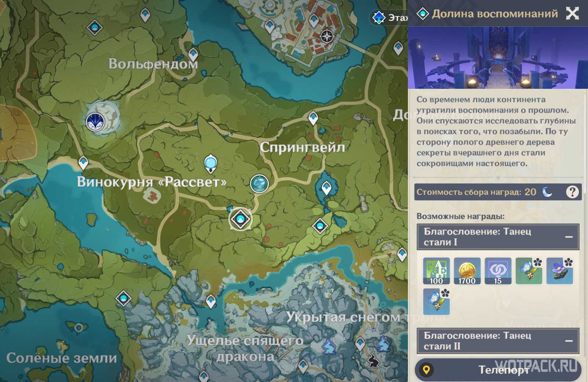588x382 pixels.
Task: Click the yellow pin icon on the Teleport bar
Action: (426, 370)
